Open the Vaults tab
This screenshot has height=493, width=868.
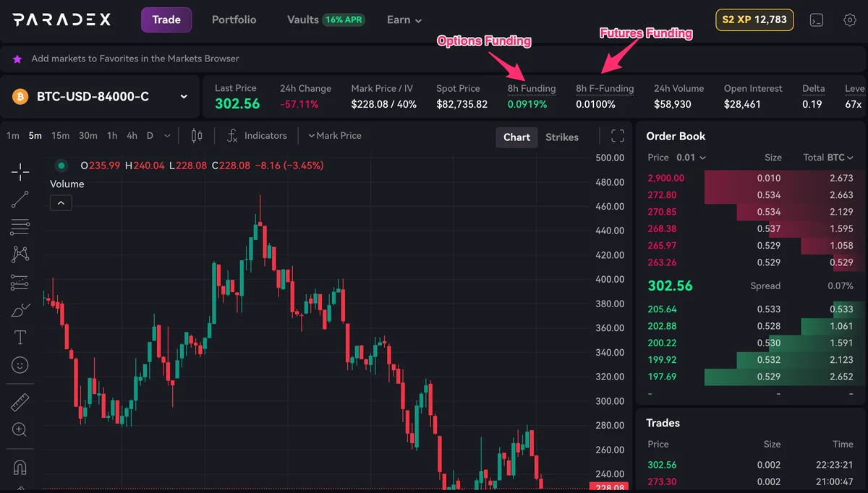302,20
